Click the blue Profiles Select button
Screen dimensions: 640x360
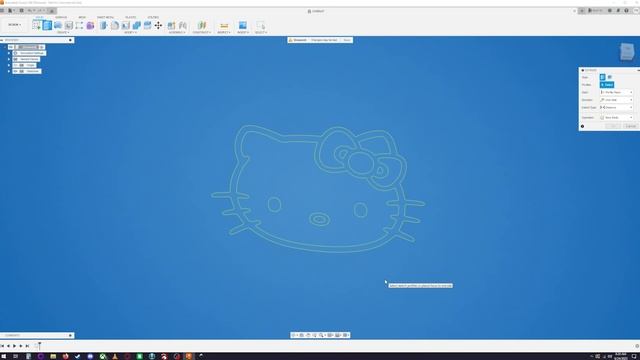[607, 84]
